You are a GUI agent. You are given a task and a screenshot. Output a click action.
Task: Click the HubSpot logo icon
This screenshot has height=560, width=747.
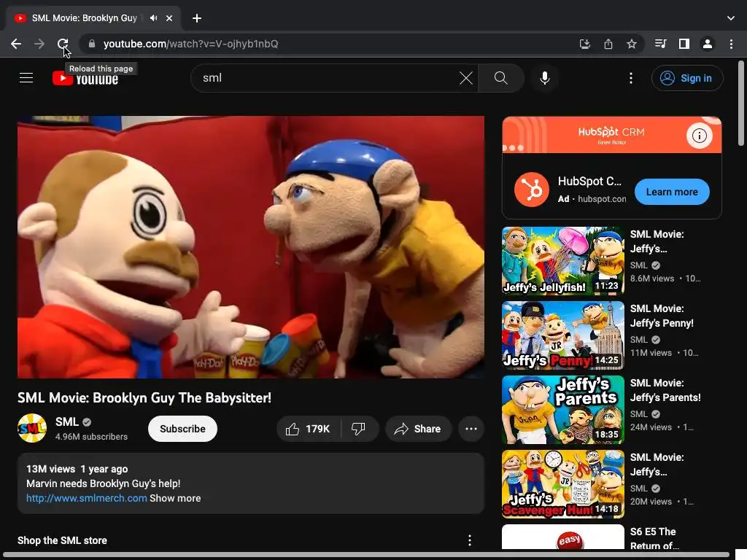[532, 190]
